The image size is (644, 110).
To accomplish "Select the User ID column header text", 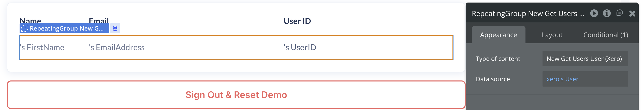I will point(297,21).
